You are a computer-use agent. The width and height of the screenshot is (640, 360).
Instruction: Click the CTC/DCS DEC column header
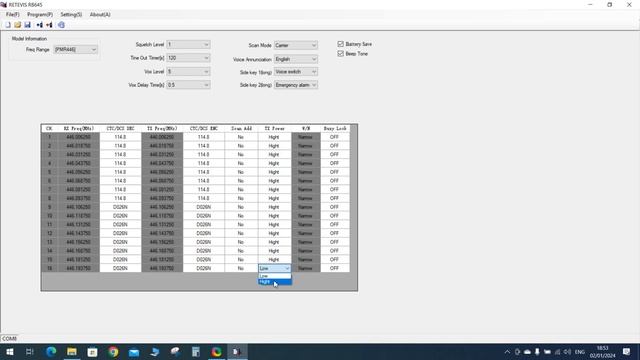120,129
